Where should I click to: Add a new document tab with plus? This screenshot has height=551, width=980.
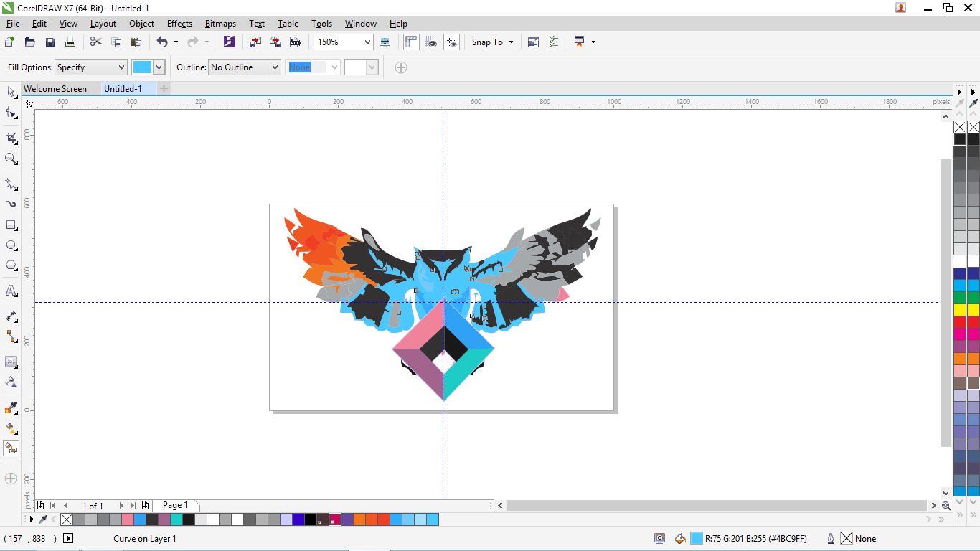tap(164, 88)
